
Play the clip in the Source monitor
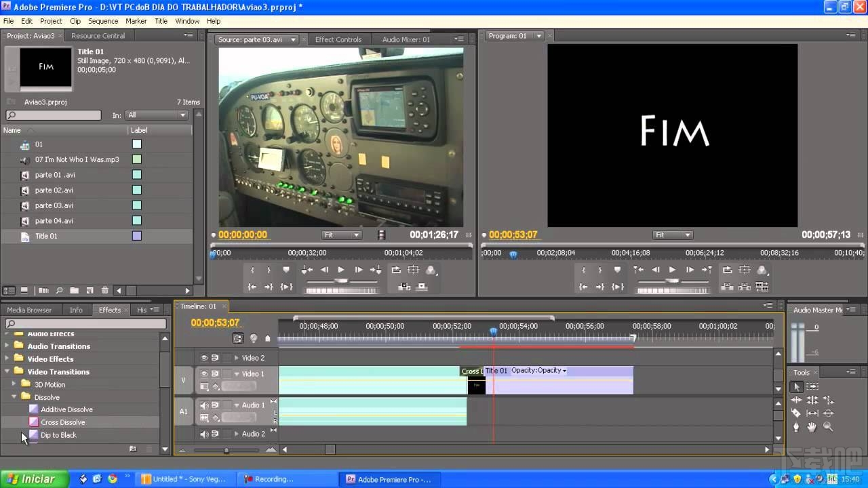point(340,270)
